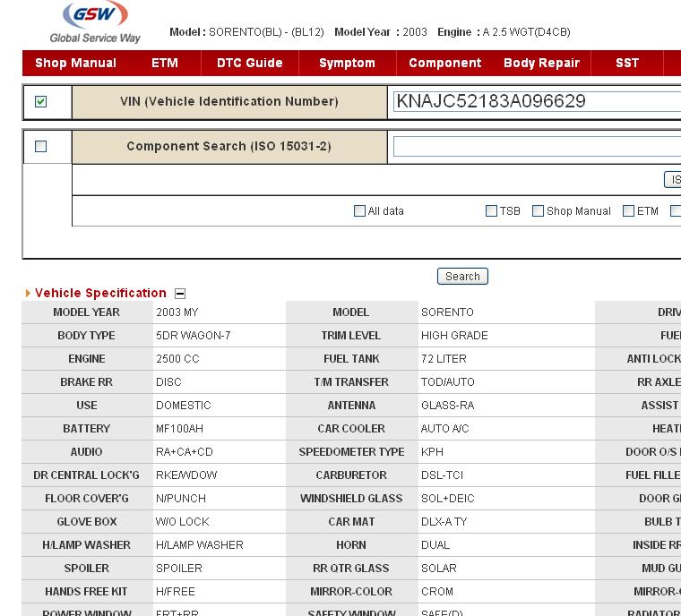
Task: Open the ETM menu in red bar
Action: (165, 63)
